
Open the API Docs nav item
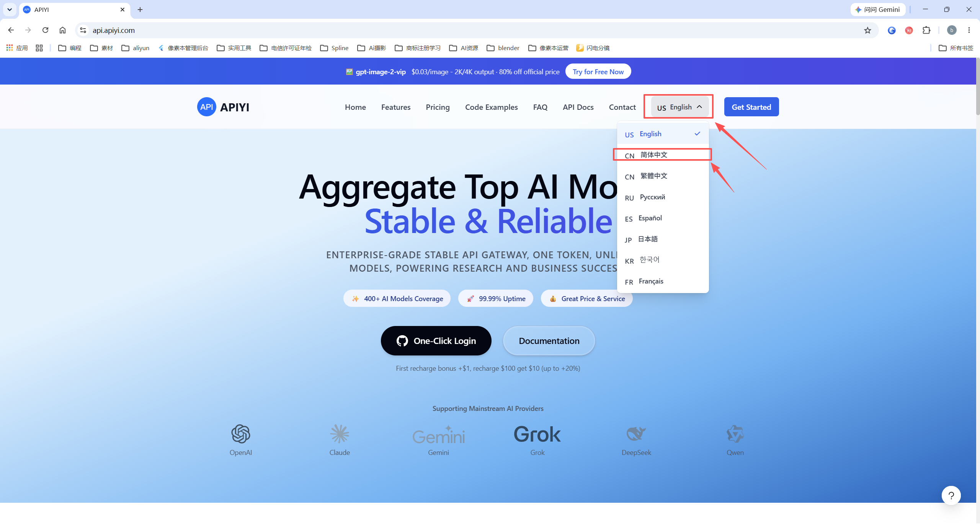click(578, 107)
